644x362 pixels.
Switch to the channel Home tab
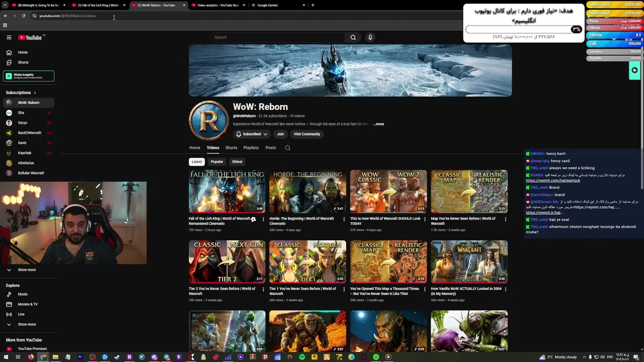195,148
